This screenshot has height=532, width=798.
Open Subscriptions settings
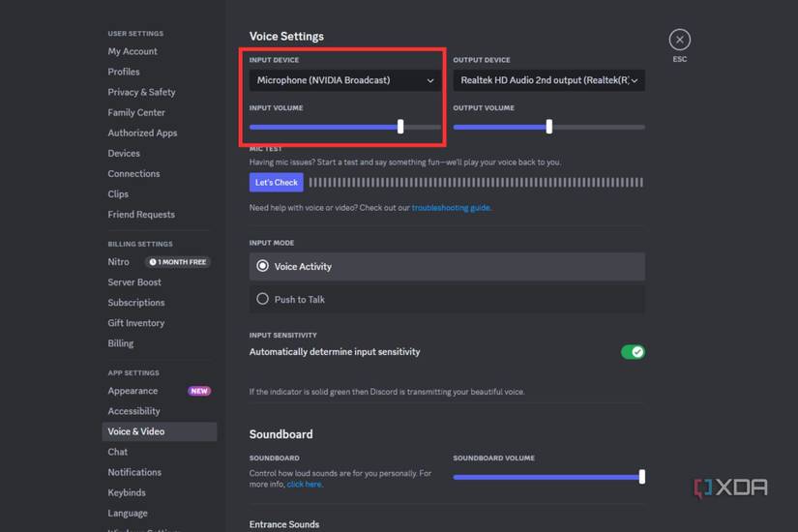point(136,303)
